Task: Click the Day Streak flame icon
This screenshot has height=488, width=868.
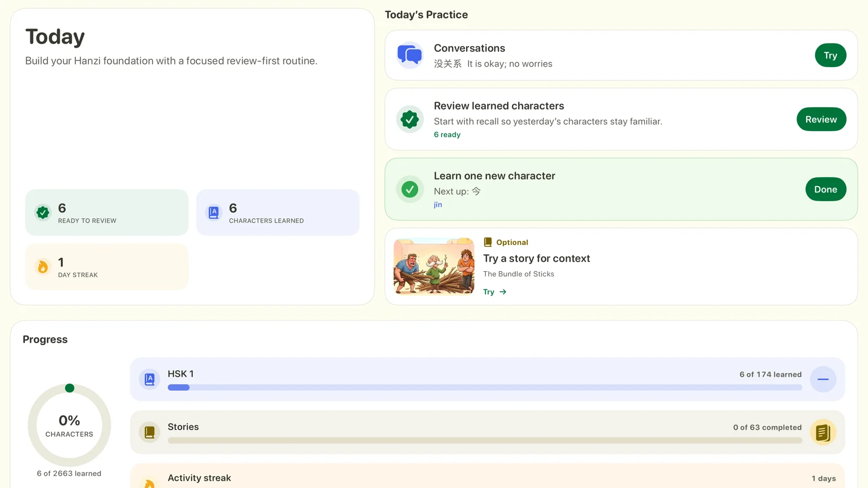Action: click(43, 267)
